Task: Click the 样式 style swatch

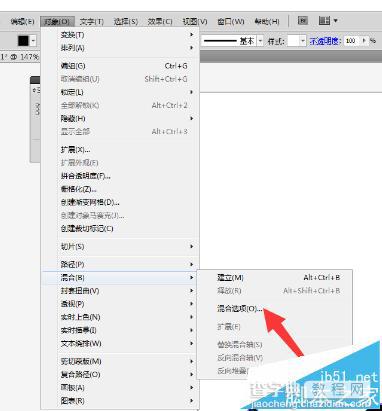Action: [x=293, y=41]
